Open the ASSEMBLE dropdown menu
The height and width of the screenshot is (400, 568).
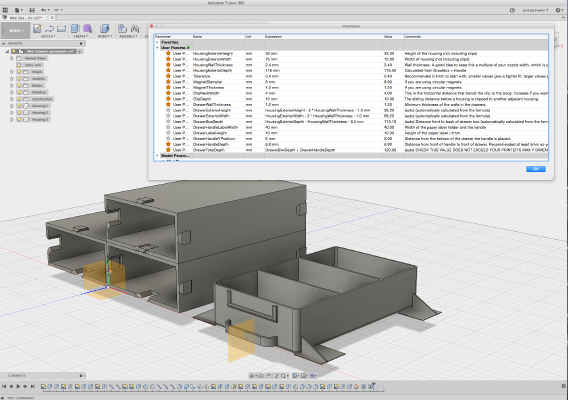(129, 37)
